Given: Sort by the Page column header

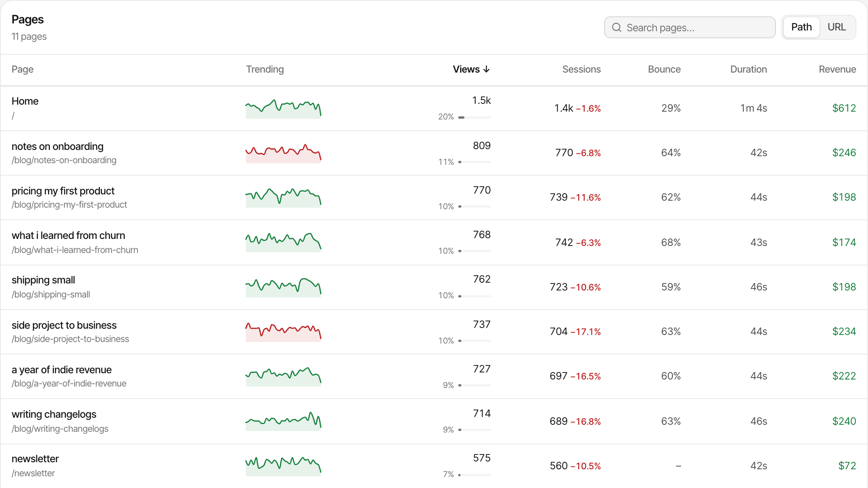Looking at the screenshot, I should (23, 69).
